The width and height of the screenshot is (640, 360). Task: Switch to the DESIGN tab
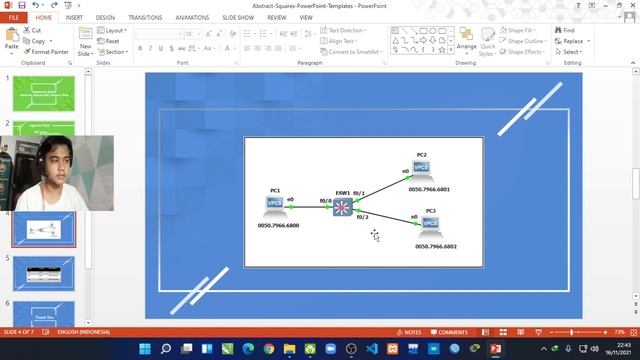pyautogui.click(x=105, y=18)
